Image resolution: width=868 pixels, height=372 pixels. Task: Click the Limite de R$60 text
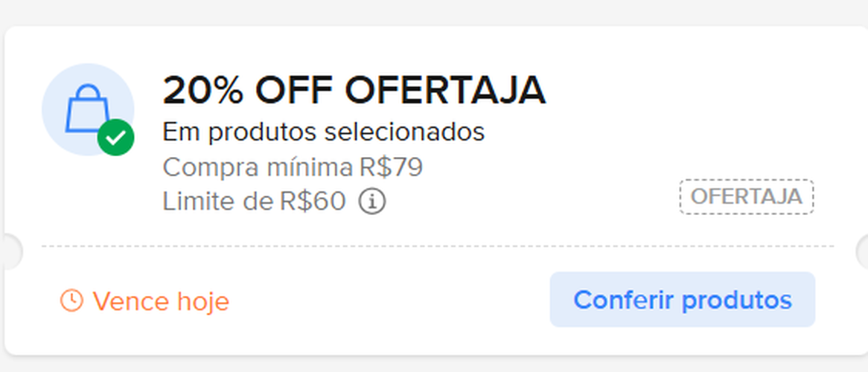(x=254, y=202)
